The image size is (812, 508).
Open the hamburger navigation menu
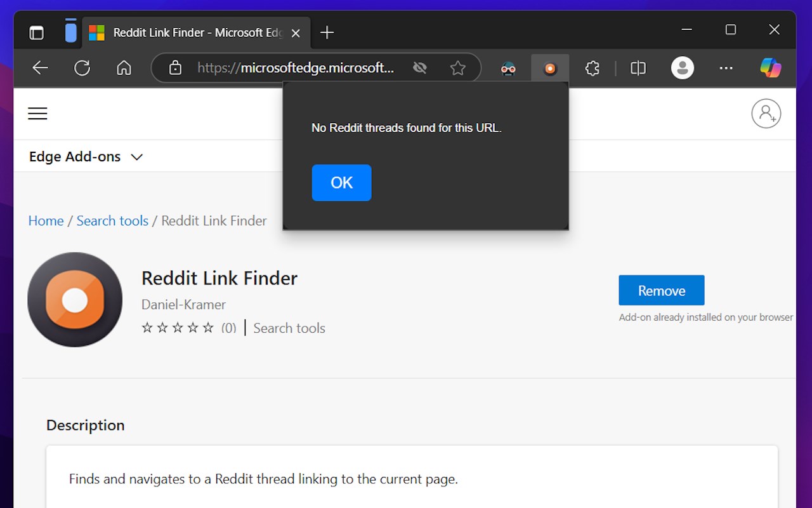[x=37, y=114]
